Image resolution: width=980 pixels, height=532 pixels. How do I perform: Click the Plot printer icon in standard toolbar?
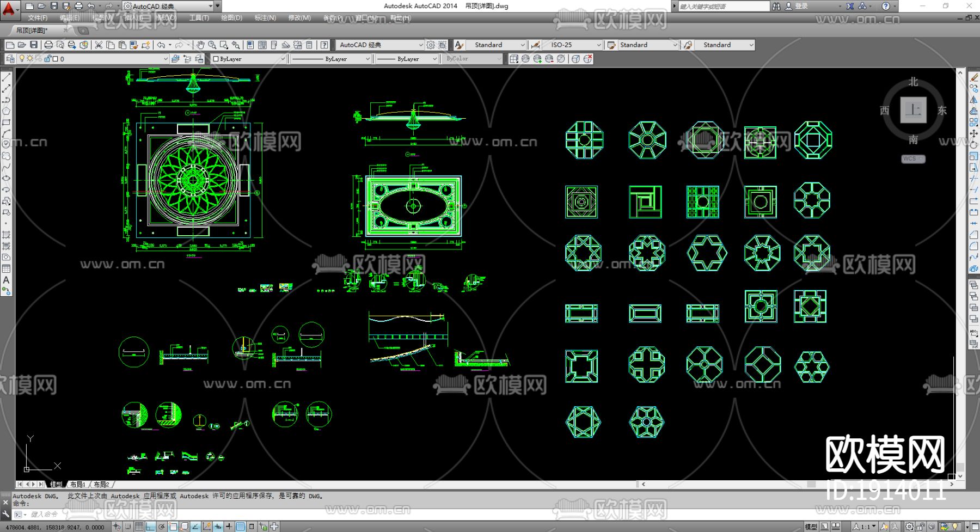48,45
